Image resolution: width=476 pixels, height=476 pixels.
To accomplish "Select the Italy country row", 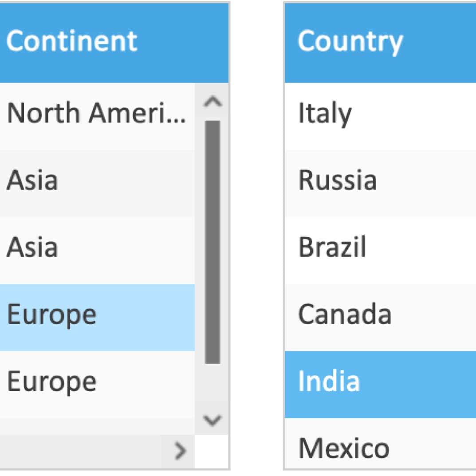I will coord(380,116).
